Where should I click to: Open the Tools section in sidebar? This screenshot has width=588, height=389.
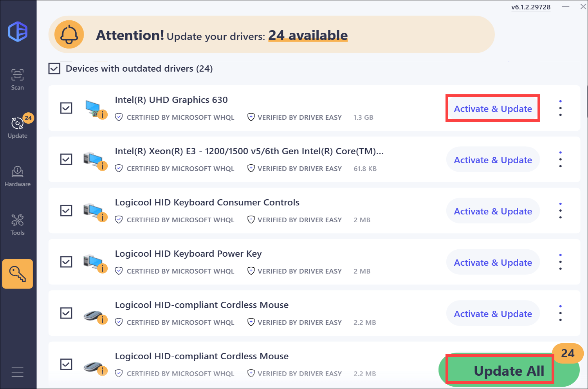click(x=18, y=225)
